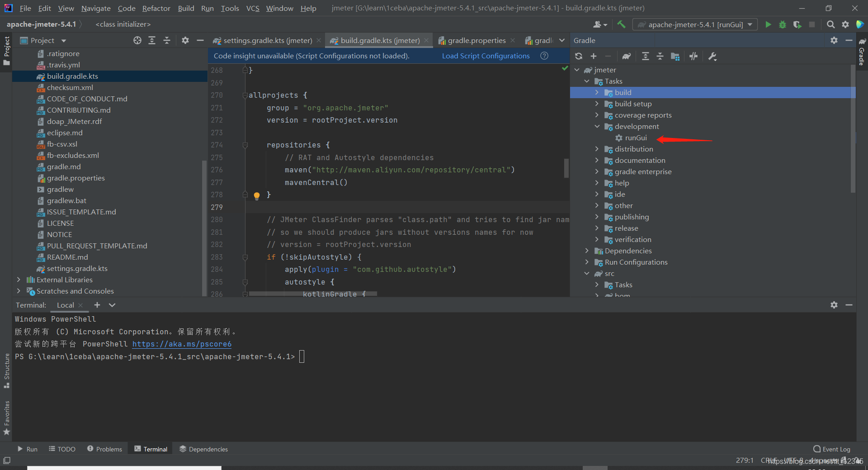Image resolution: width=868 pixels, height=470 pixels.
Task: Open Terminal panel settings gear
Action: coord(834,305)
